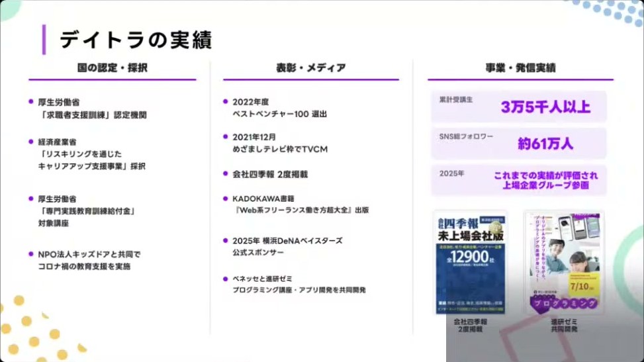The width and height of the screenshot is (644, 362).
Task: Open the 会社四季報 未上場会社版 cover image
Action: (x=471, y=263)
